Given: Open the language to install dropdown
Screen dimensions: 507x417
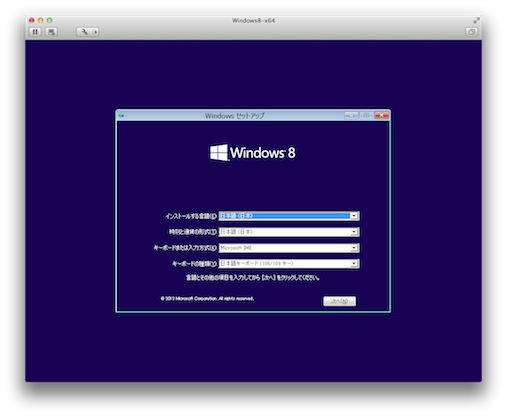Looking at the screenshot, I should pos(289,216).
